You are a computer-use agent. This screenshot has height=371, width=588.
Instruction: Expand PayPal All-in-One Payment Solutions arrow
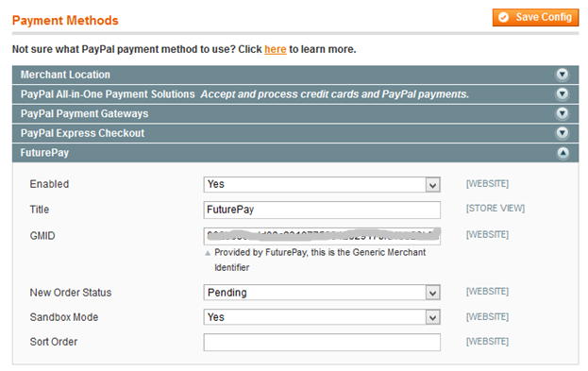click(x=562, y=93)
